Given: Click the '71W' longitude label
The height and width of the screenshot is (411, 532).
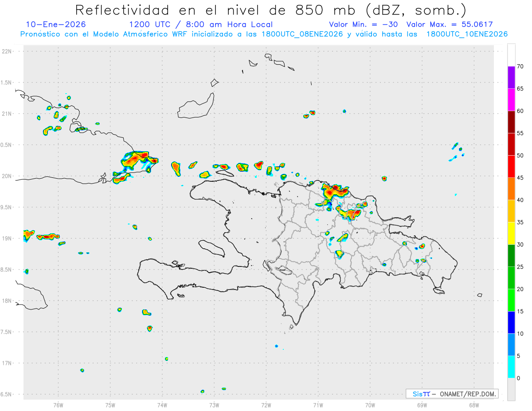Looking at the screenshot, I should click(x=318, y=405).
